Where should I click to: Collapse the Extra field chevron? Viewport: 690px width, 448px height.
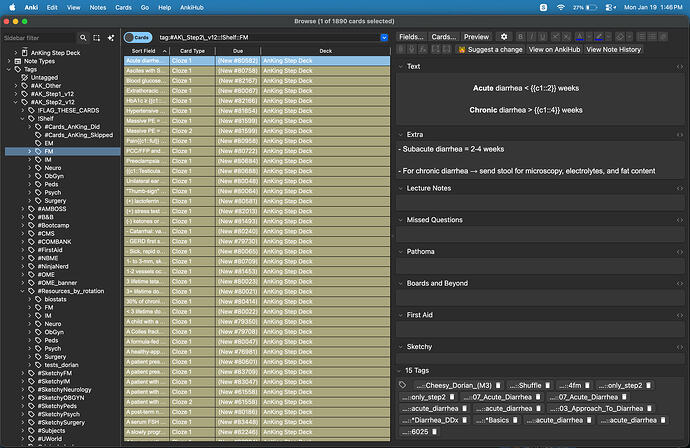(x=400, y=135)
